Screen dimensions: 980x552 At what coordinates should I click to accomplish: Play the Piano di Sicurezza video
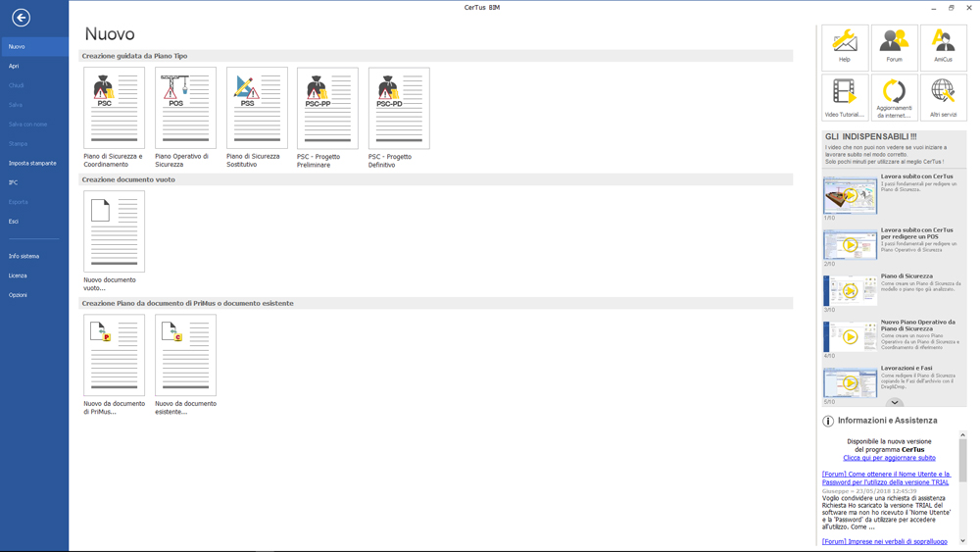pos(850,290)
